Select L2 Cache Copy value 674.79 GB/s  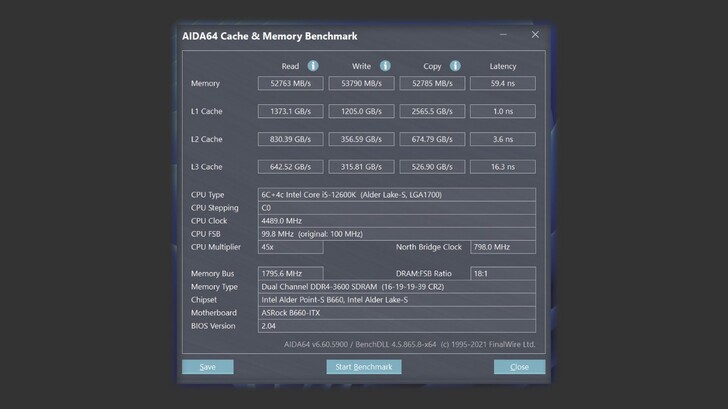pyautogui.click(x=432, y=139)
